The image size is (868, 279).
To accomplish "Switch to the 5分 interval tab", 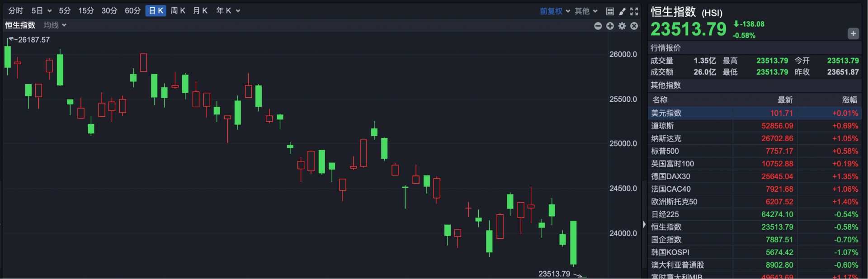I will (65, 11).
